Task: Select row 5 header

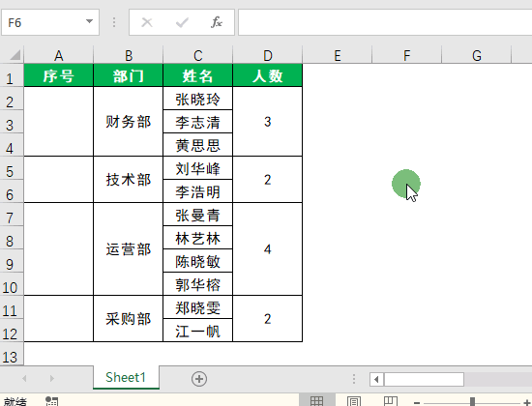Action: [x=12, y=168]
